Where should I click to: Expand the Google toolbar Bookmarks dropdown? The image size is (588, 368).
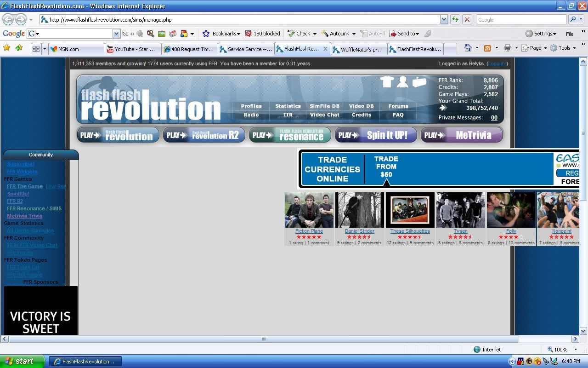pos(222,34)
